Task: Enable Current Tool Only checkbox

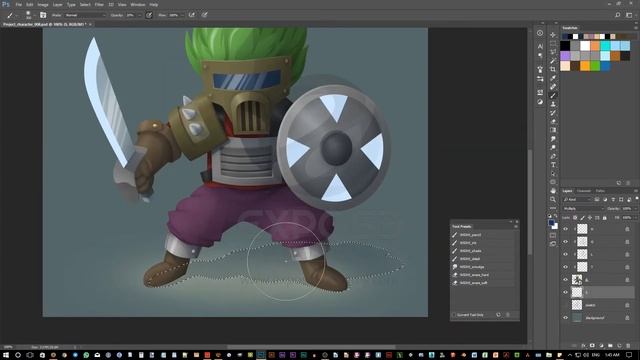Action: click(454, 315)
